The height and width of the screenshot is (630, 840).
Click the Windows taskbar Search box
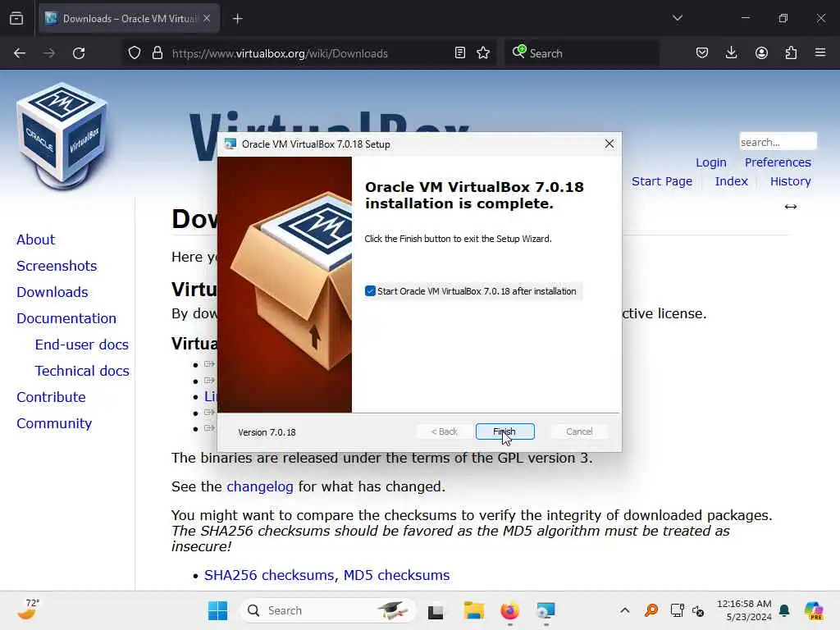click(x=328, y=610)
